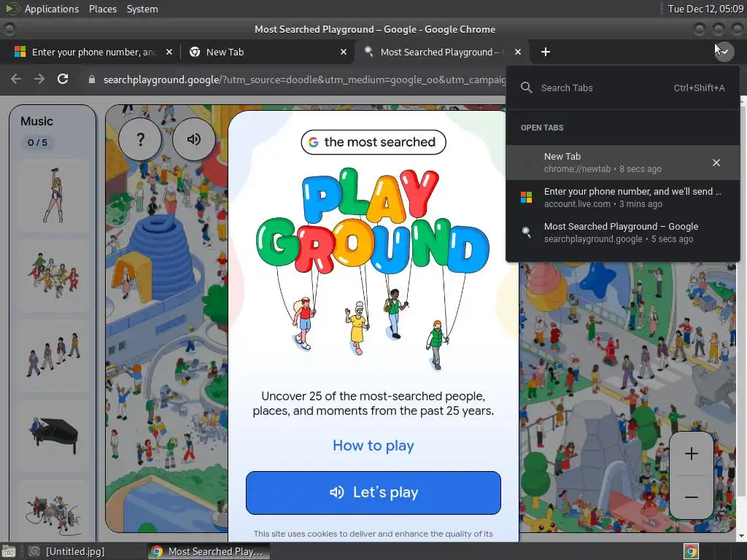Toggle the sound speaker button on the map

(x=194, y=139)
